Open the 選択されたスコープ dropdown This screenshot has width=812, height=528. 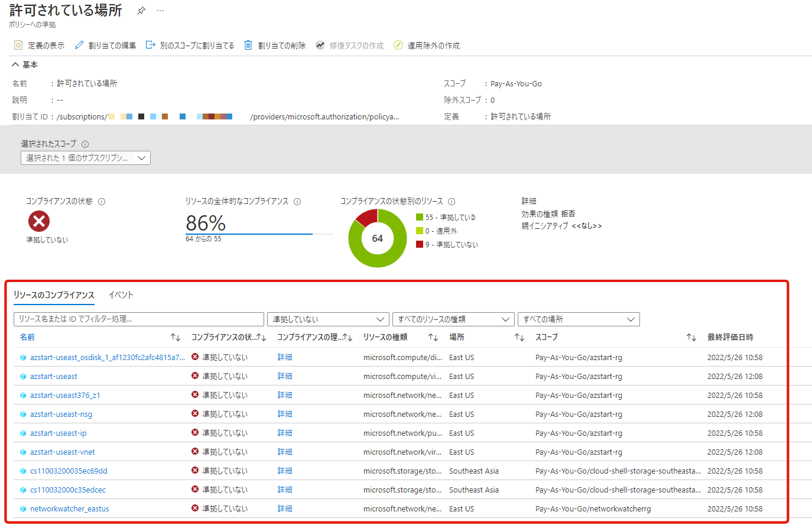click(86, 158)
